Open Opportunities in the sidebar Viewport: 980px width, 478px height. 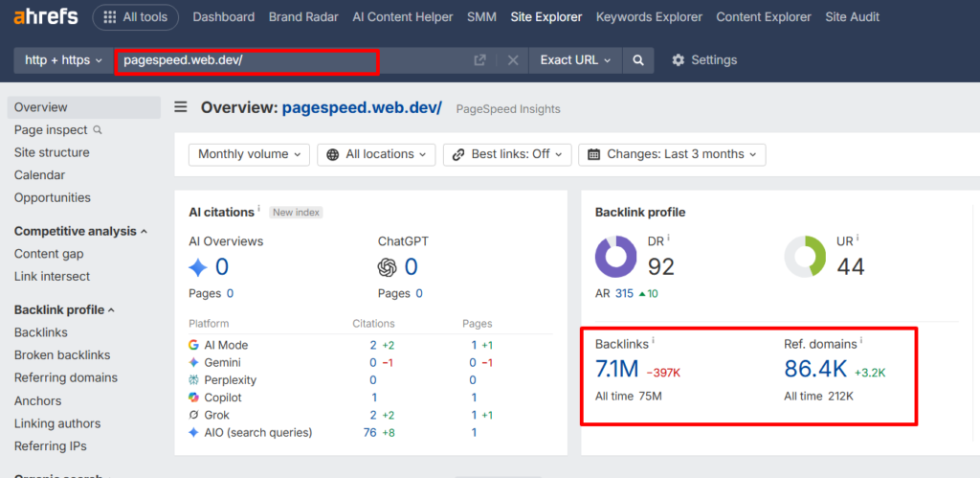click(x=53, y=197)
